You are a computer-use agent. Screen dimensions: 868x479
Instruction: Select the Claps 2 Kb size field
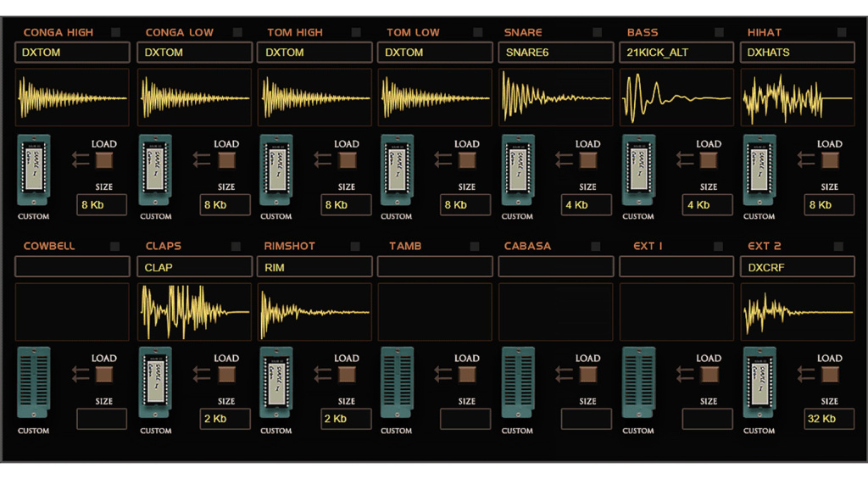225,419
